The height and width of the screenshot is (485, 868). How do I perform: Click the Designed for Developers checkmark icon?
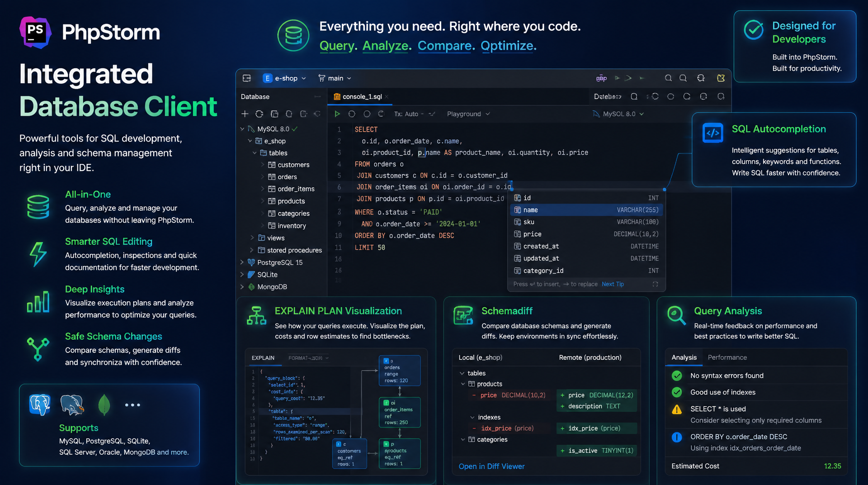[754, 30]
